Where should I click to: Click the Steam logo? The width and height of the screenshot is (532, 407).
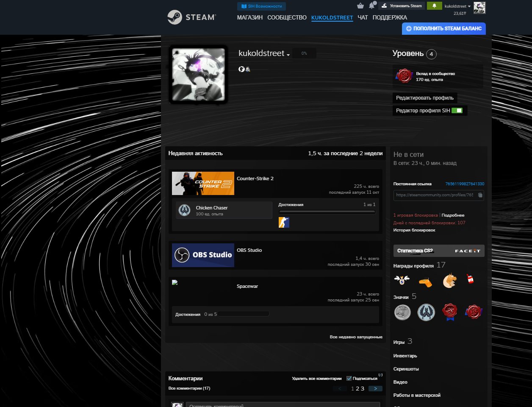[192, 17]
